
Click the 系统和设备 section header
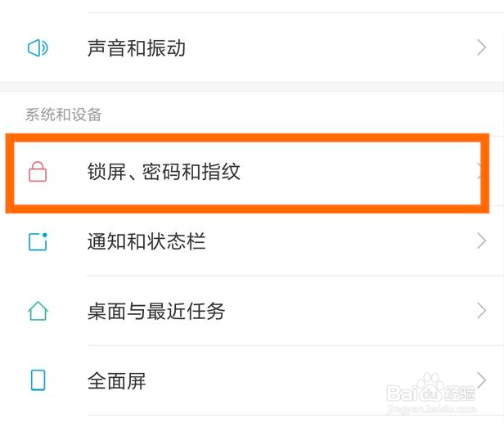(64, 115)
